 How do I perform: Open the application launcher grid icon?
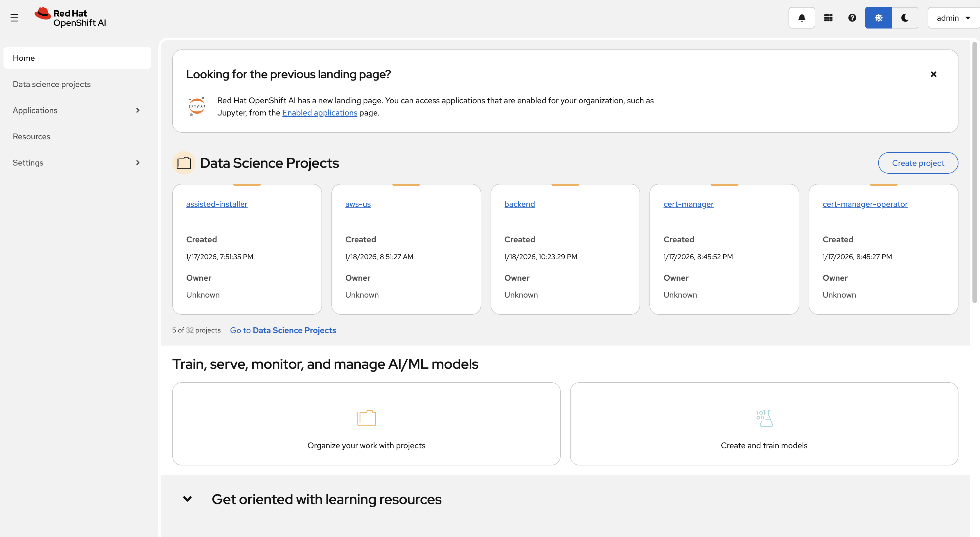tap(828, 18)
